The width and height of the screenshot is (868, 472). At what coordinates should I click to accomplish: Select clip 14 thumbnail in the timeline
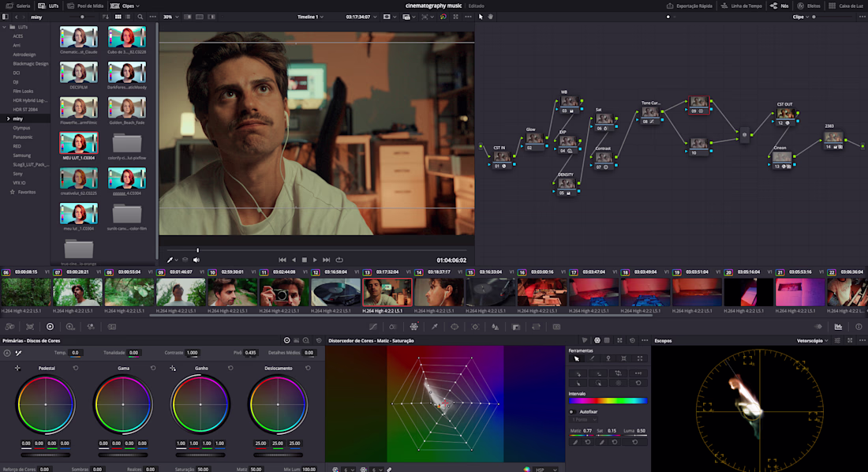pyautogui.click(x=439, y=292)
